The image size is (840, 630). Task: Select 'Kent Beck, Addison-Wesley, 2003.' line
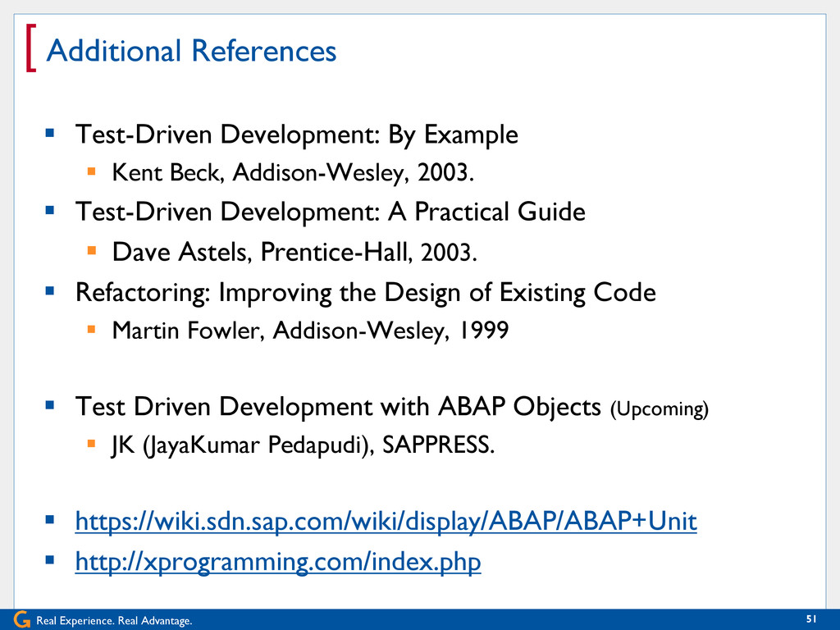coord(293,172)
